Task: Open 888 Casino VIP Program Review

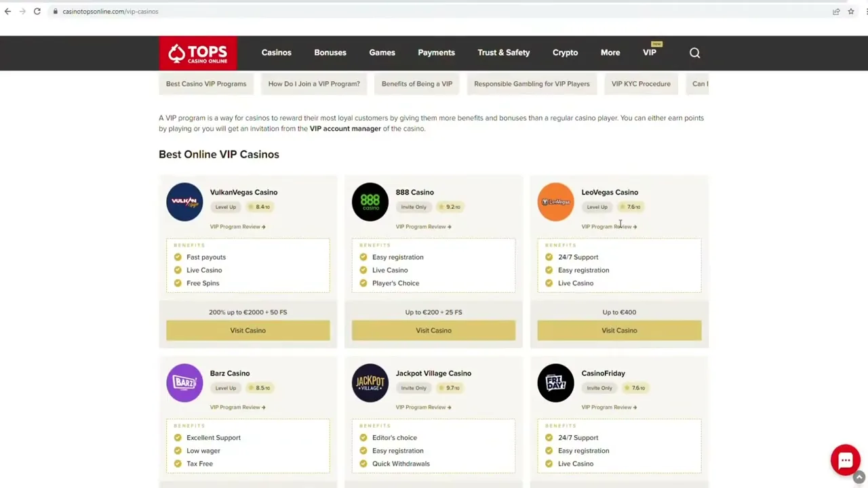Action: point(423,227)
